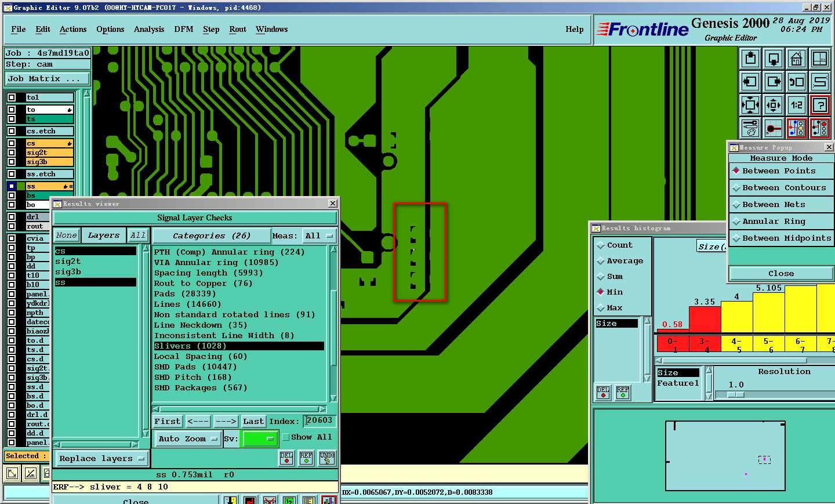The width and height of the screenshot is (835, 504).
Task: Open the Job Matrix ... button menu
Action: click(x=47, y=79)
